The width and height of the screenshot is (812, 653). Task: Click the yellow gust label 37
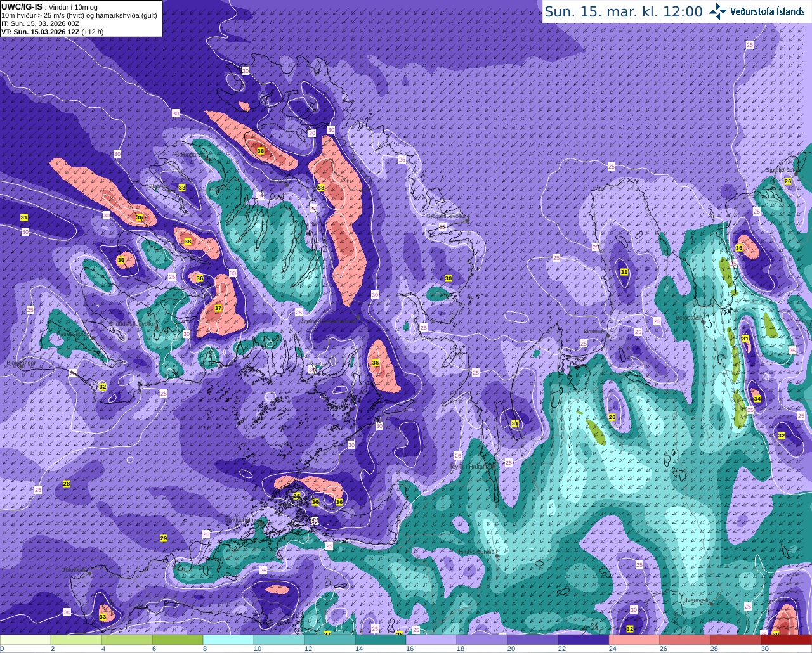tap(218, 308)
